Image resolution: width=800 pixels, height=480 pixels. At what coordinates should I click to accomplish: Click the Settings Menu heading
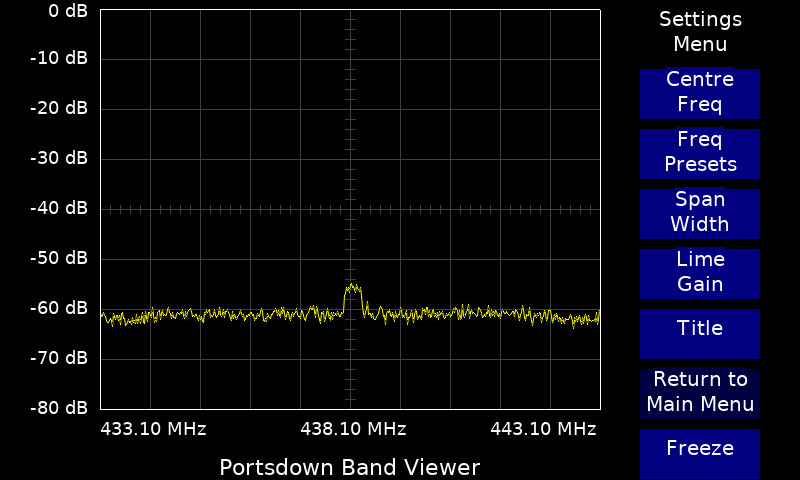point(700,32)
